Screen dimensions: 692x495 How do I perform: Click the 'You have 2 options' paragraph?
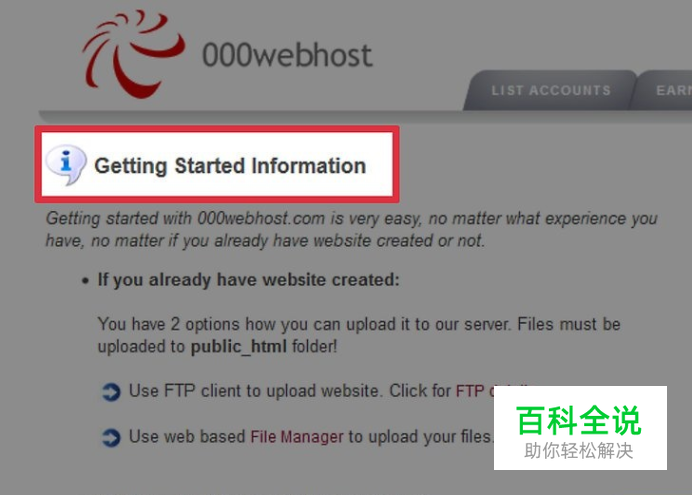(359, 335)
